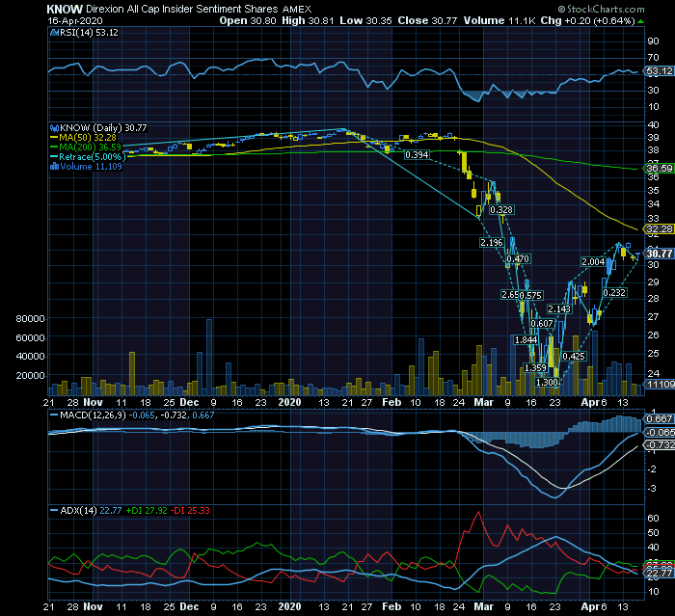The image size is (675, 616).
Task: Click the 2.004 retracement label
Action: coord(593,261)
